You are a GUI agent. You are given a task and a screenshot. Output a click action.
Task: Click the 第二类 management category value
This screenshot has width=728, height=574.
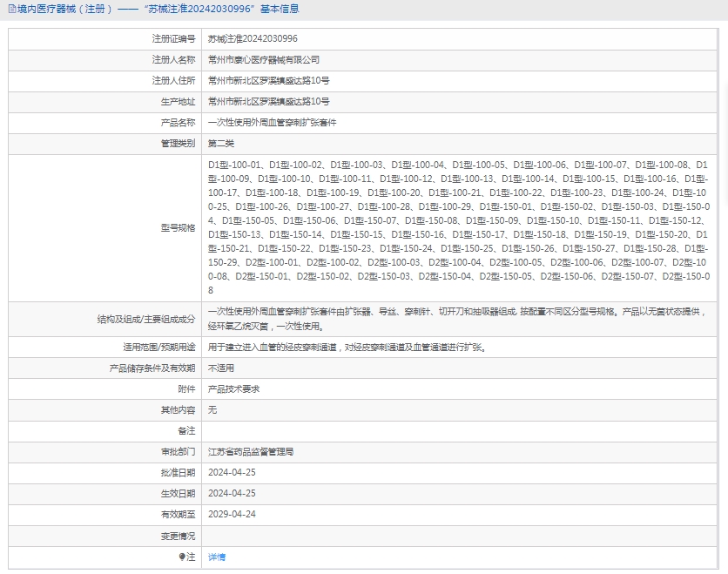[221, 144]
